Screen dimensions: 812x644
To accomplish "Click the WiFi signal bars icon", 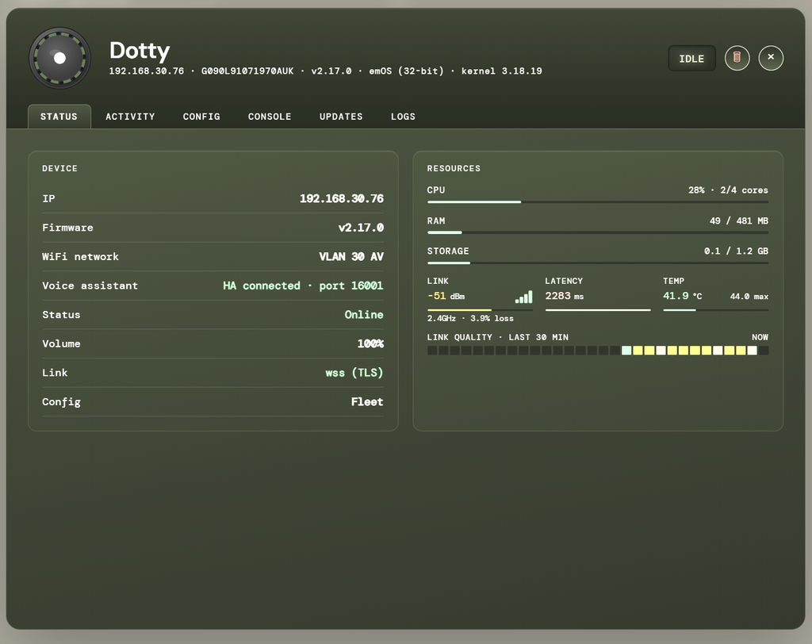I will click(523, 297).
